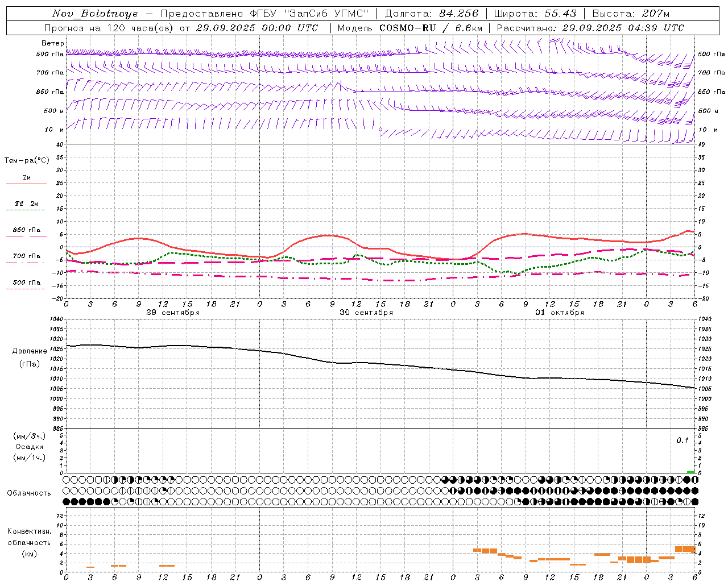The height and width of the screenshot is (582, 728).
Task: Select the "10 м" wind level label on left
Action: coord(54,130)
